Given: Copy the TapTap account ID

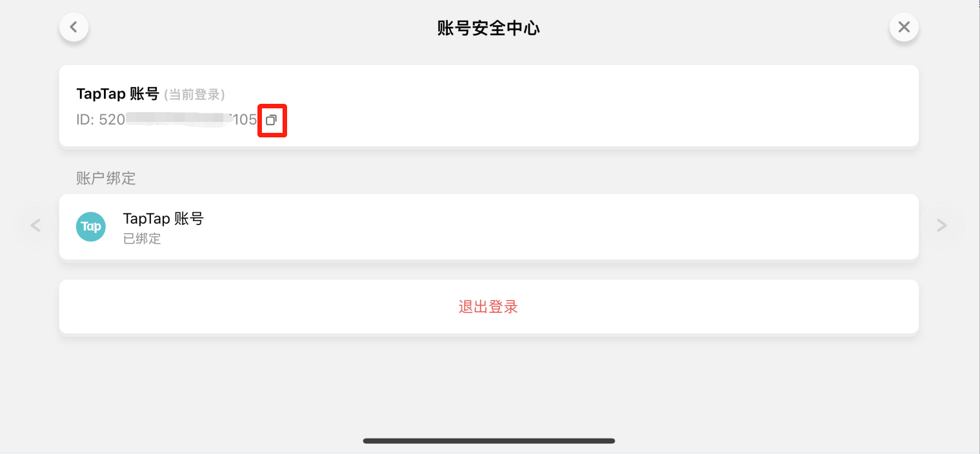Looking at the screenshot, I should point(272,120).
